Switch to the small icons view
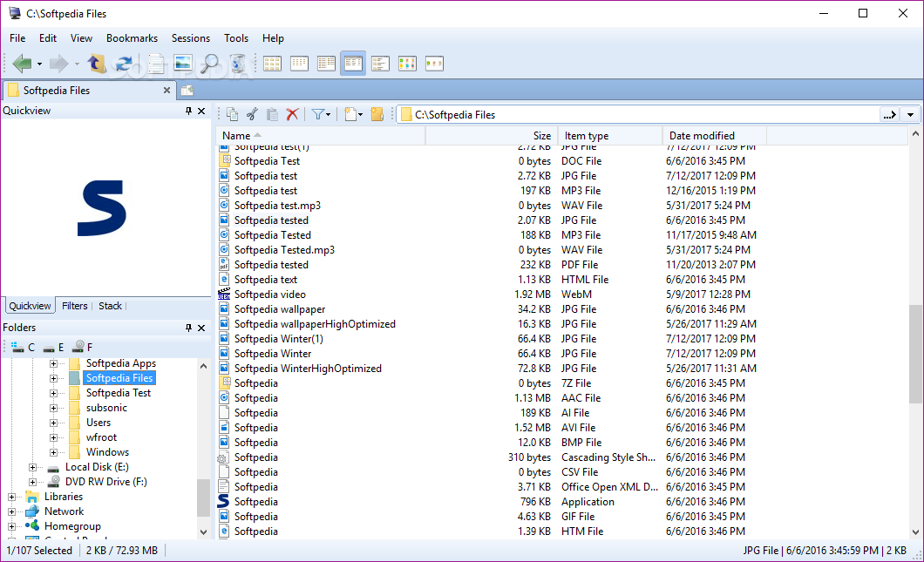Image resolution: width=924 pixels, height=562 pixels. click(299, 63)
